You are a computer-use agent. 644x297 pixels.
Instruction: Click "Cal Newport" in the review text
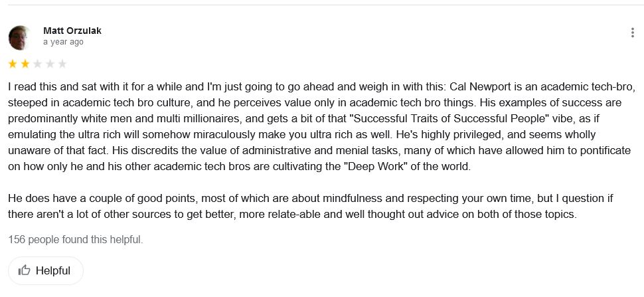click(x=478, y=87)
